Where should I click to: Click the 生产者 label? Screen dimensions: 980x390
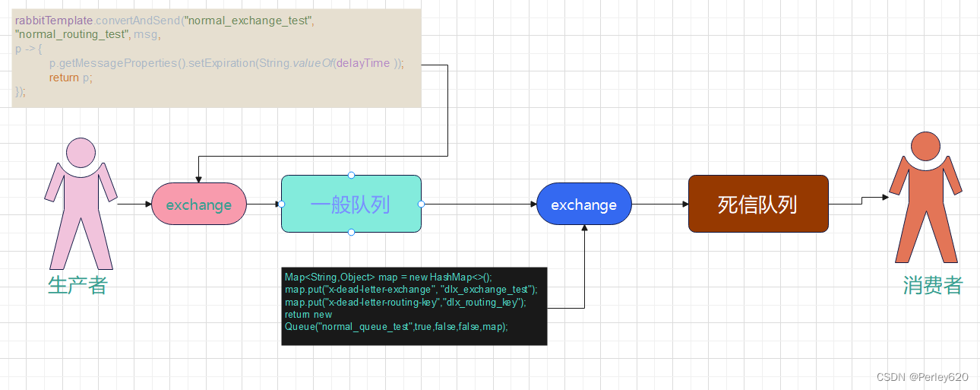[x=77, y=285]
